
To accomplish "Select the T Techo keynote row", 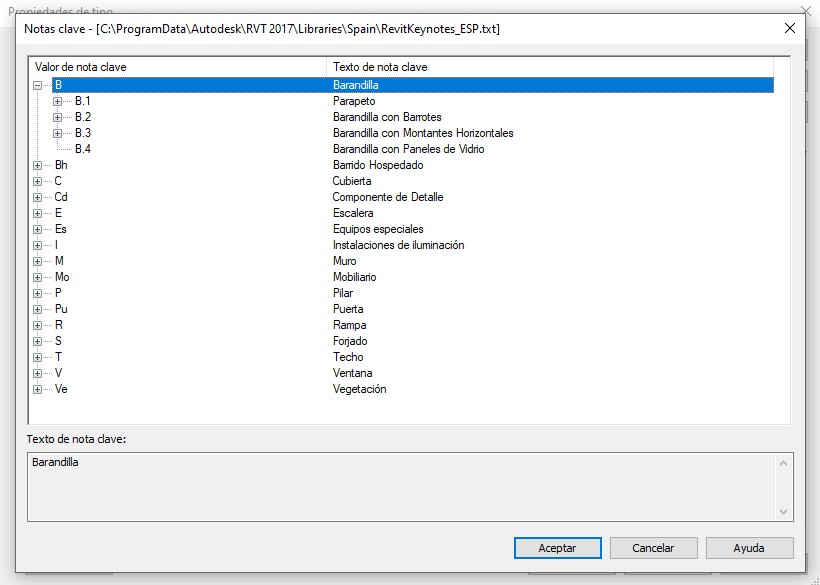I will (x=59, y=357).
